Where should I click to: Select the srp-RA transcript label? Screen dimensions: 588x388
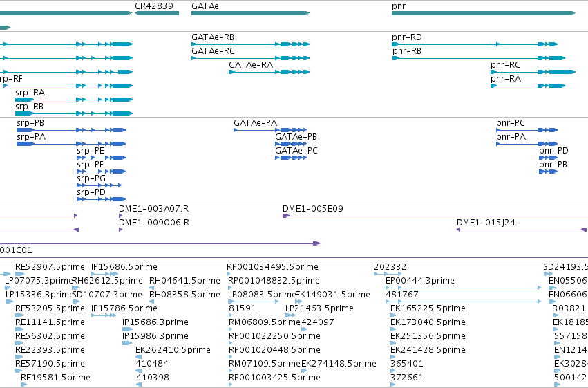(x=30, y=93)
